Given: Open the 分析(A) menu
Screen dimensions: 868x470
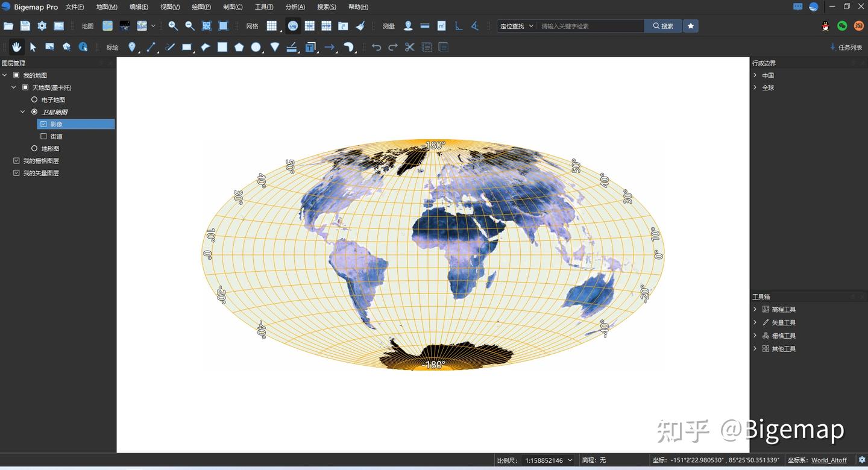Looking at the screenshot, I should click(295, 7).
